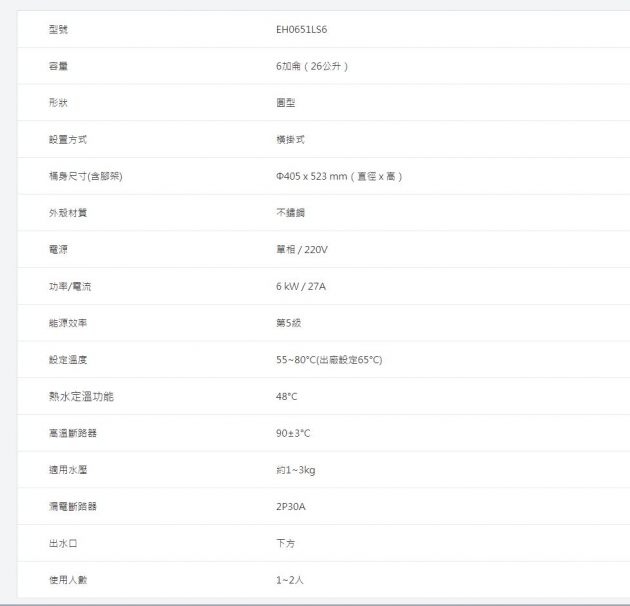Select the 型號 row label
The image size is (630, 606).
click(58, 29)
